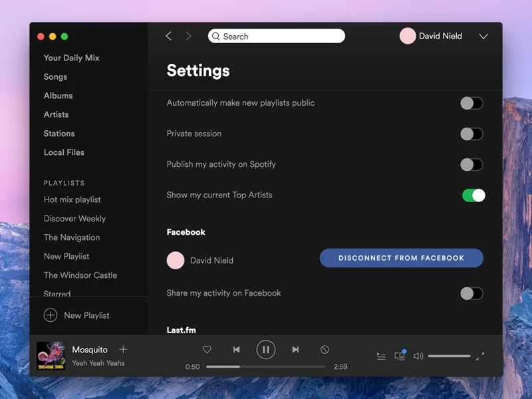Toggle Share my activity on Facebook
Screen dimensions: 532x399
pyautogui.click(x=471, y=293)
